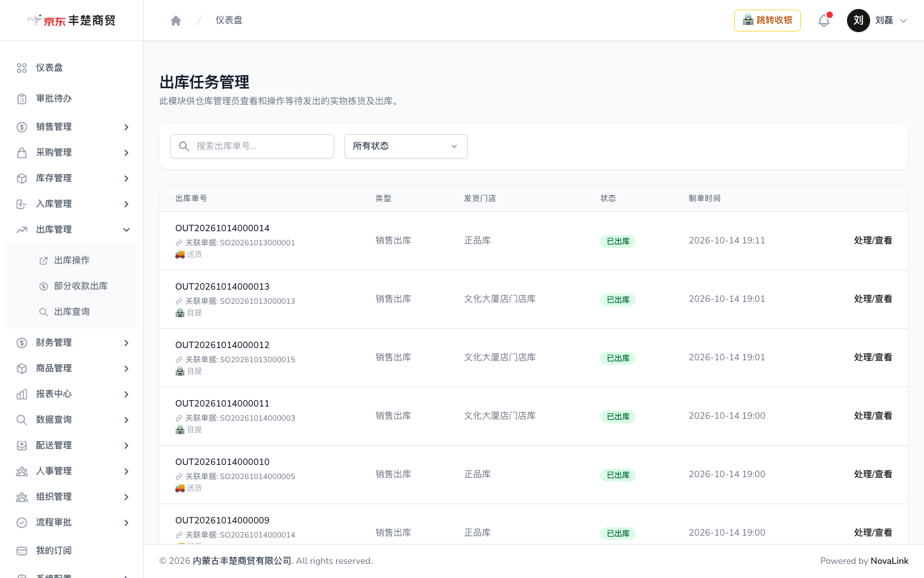Viewport: 924px width, 578px height.
Task: Open the user menu arrow beside 刘磊
Action: (x=903, y=21)
